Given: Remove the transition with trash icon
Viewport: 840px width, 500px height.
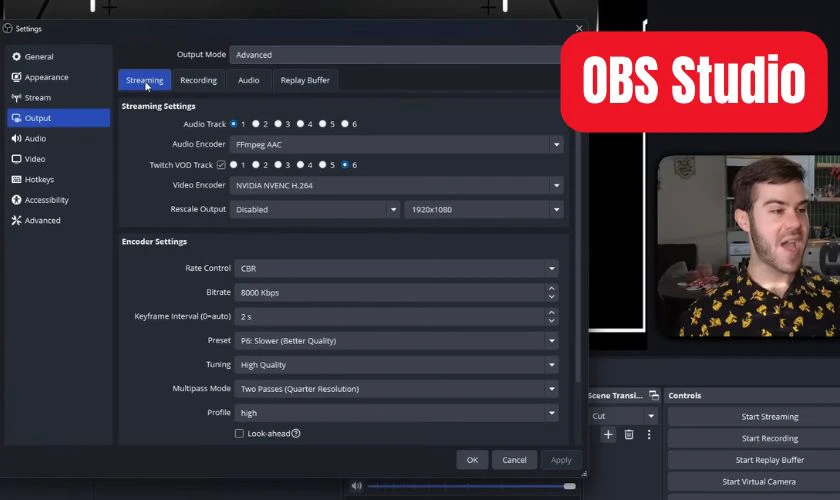Looking at the screenshot, I should [629, 435].
